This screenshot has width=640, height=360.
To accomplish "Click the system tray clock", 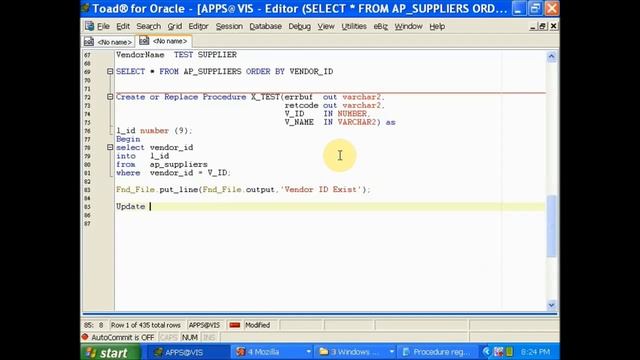I will pyautogui.click(x=536, y=352).
